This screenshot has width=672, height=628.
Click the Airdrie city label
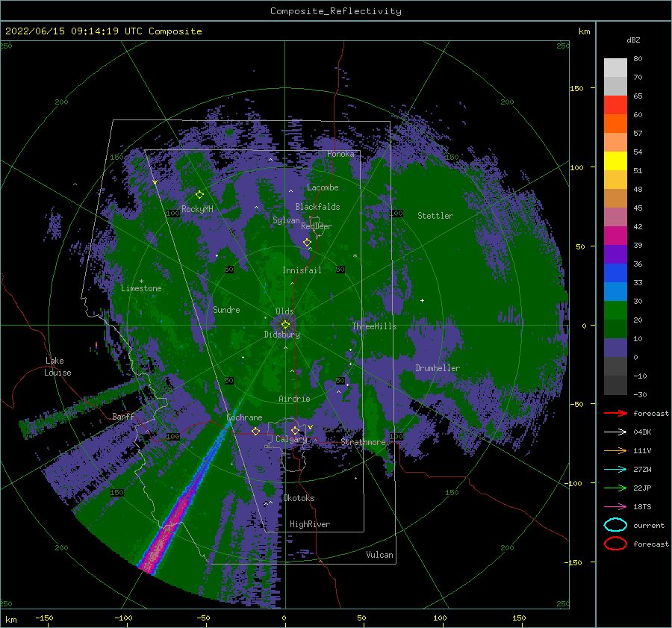tap(294, 399)
